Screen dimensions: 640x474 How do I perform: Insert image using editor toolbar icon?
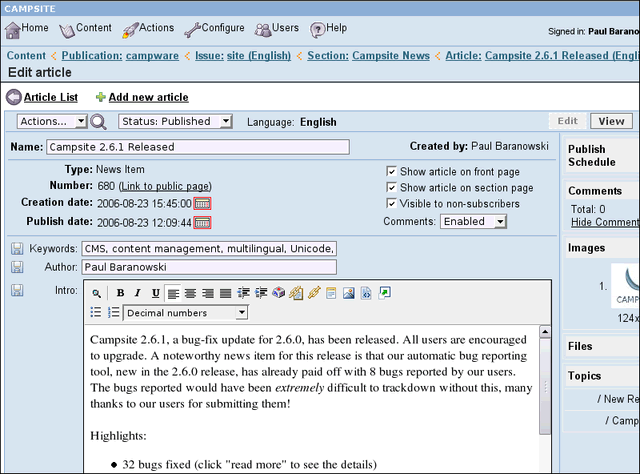pos(349,293)
